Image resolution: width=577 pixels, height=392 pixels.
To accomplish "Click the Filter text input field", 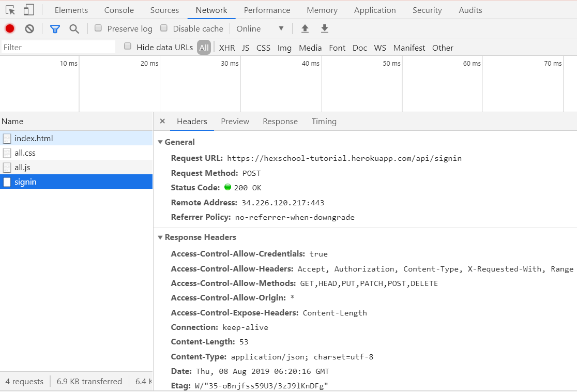I will click(58, 47).
